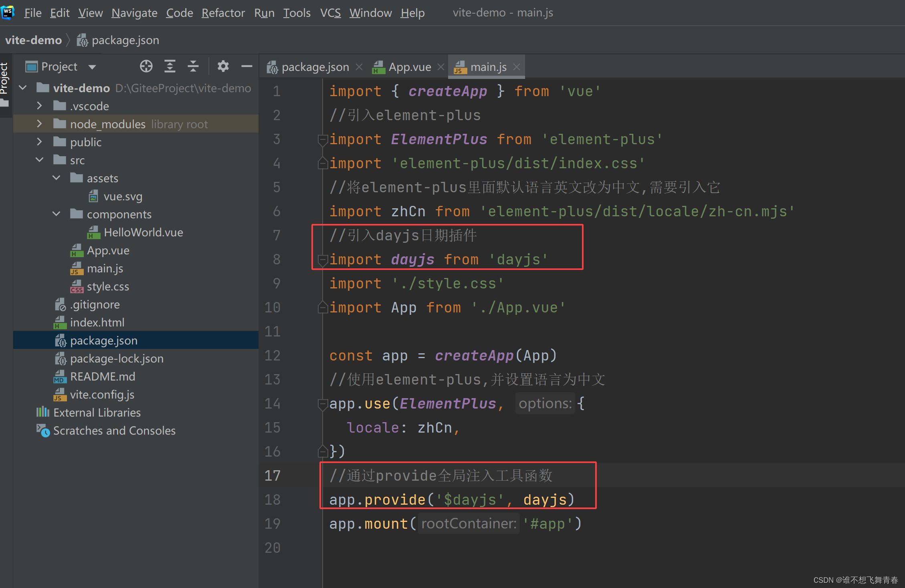Collapse the assets folder
The width and height of the screenshot is (905, 588).
coord(57,178)
